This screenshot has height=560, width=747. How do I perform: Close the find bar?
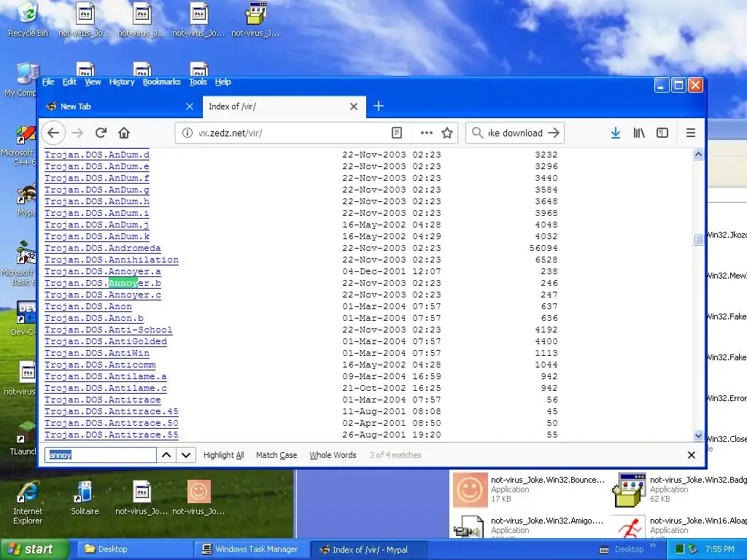click(692, 455)
